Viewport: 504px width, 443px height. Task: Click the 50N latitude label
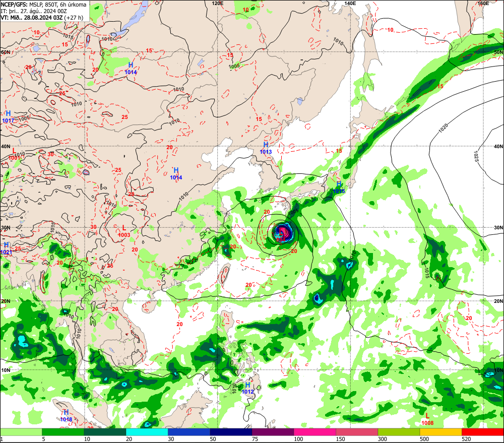[x=498, y=52]
